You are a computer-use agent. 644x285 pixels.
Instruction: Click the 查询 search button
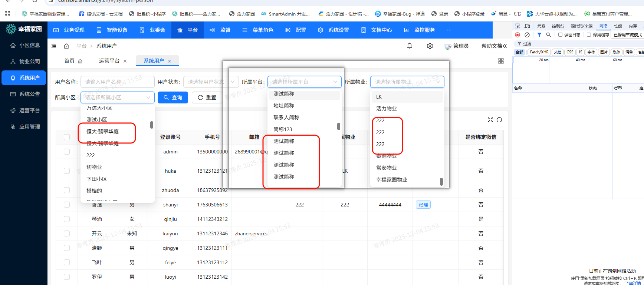tap(173, 97)
